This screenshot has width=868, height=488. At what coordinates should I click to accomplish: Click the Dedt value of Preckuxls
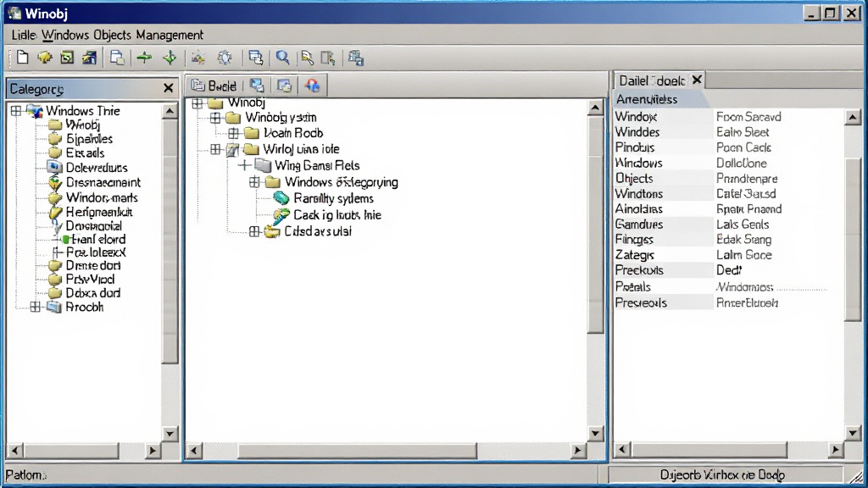(729, 270)
